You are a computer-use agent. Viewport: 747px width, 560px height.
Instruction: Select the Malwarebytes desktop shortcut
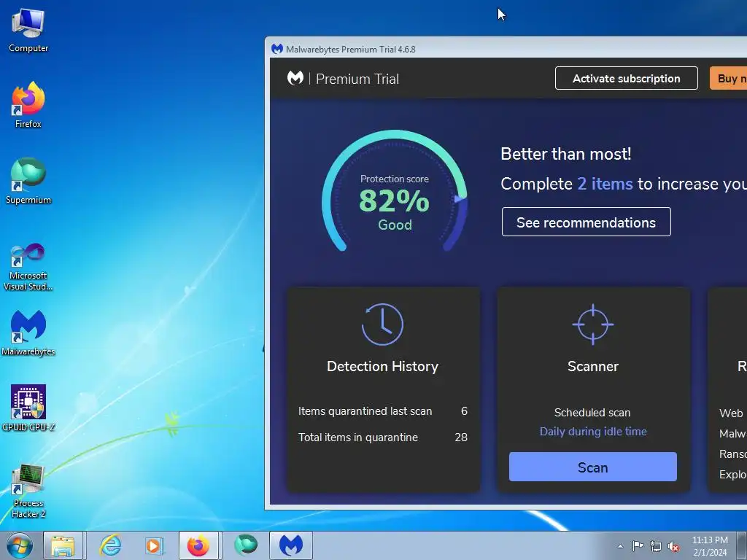[28, 332]
